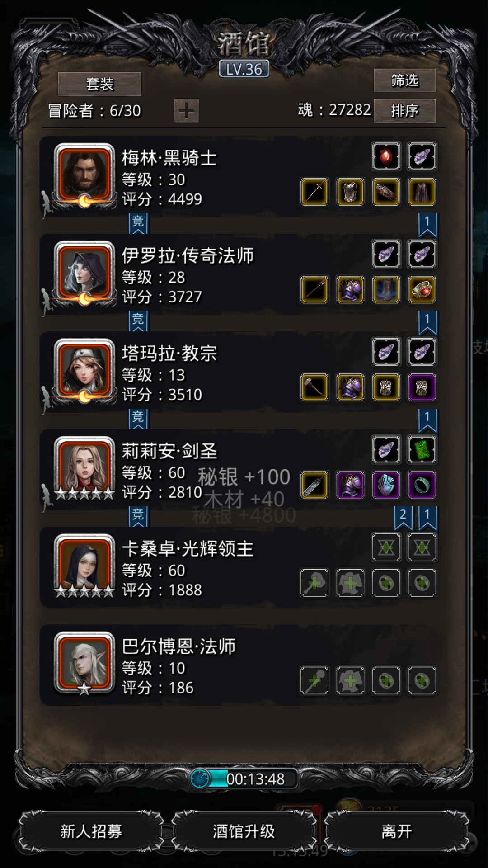Open the 新人招募 recruitment tab

pos(91,831)
